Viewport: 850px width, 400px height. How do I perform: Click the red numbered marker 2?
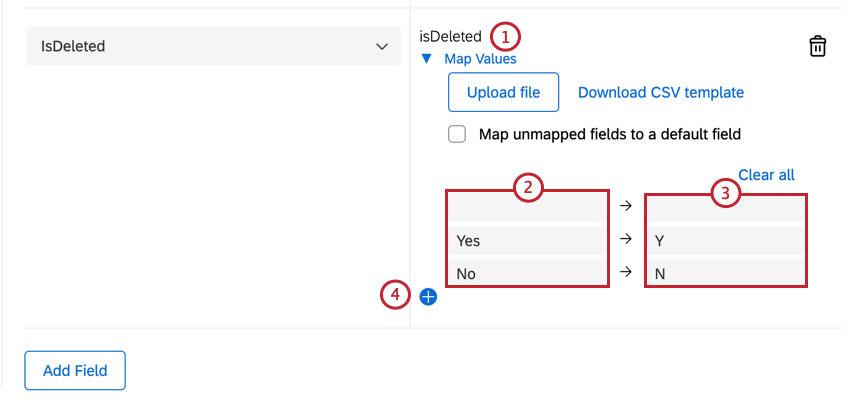(528, 187)
